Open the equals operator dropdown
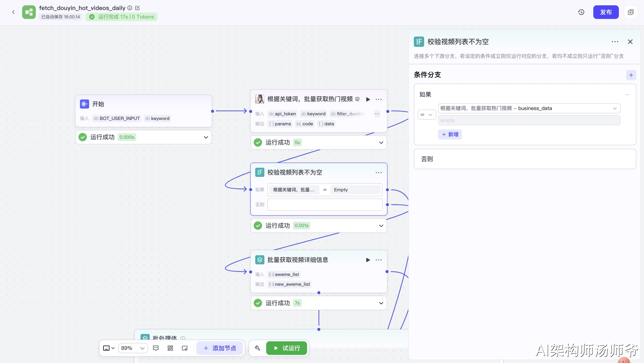Image resolution: width=644 pixels, height=363 pixels. (x=427, y=115)
